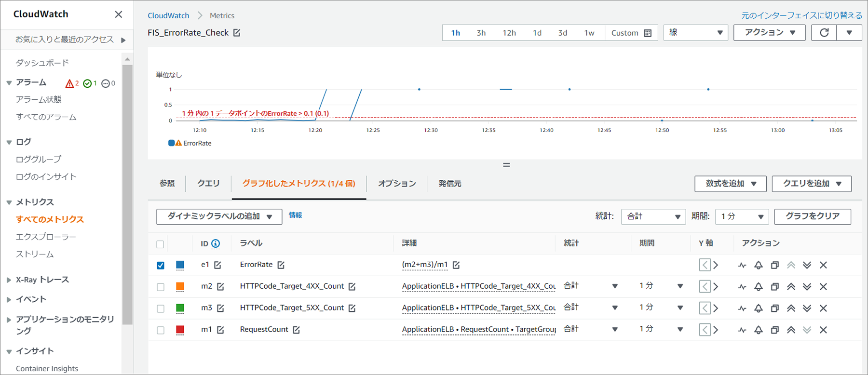
Task: Open the アクション dropdown menu
Action: click(769, 33)
